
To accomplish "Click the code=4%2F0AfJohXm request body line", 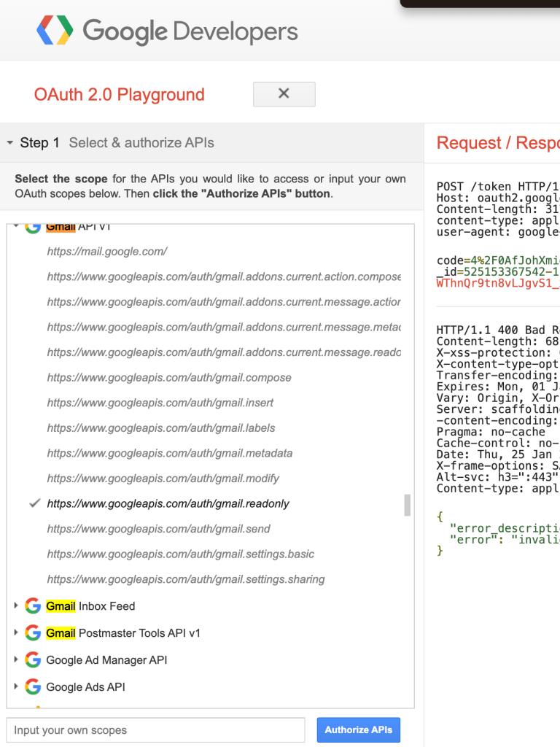I will pos(498,260).
